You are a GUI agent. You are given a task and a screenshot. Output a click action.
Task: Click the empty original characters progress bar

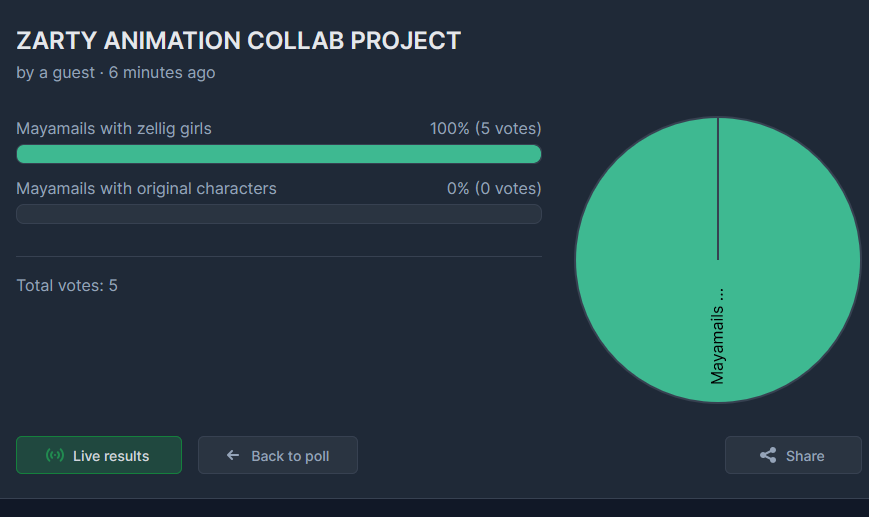coord(279,214)
